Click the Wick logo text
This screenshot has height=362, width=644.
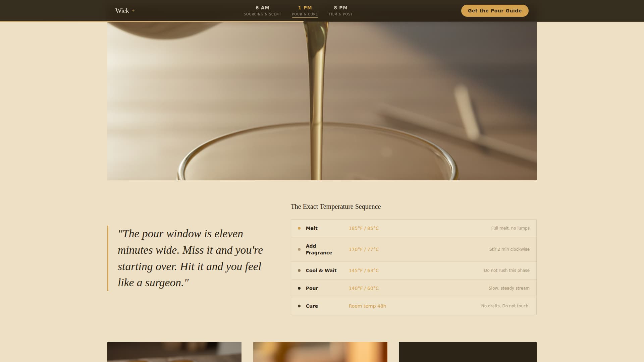(x=122, y=11)
